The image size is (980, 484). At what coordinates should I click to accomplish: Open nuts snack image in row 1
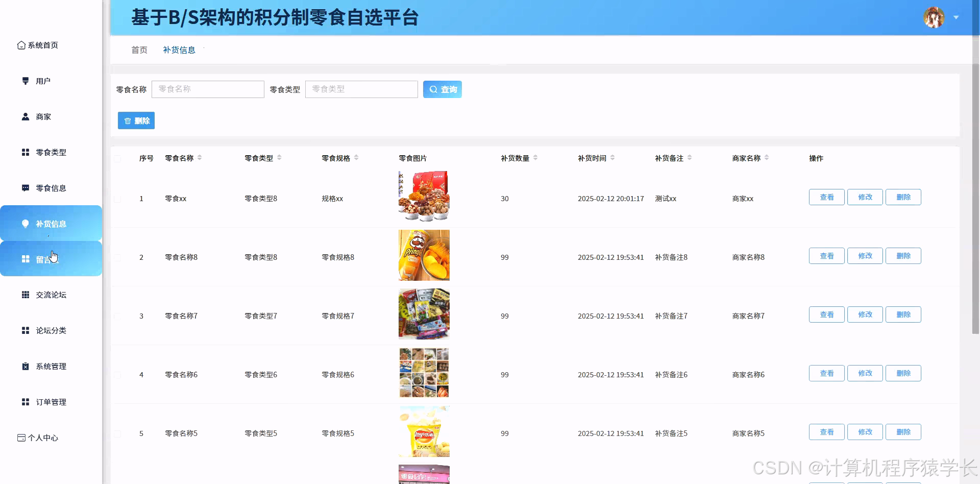point(424,197)
